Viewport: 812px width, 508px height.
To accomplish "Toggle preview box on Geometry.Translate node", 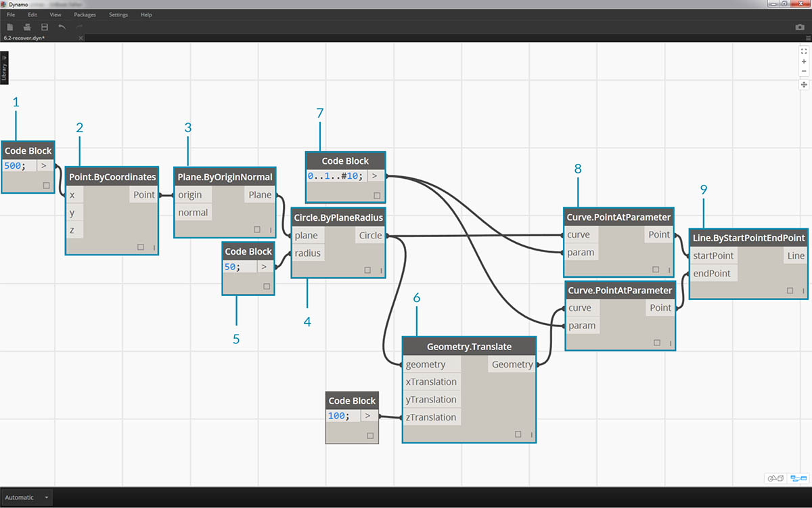I will click(x=518, y=434).
